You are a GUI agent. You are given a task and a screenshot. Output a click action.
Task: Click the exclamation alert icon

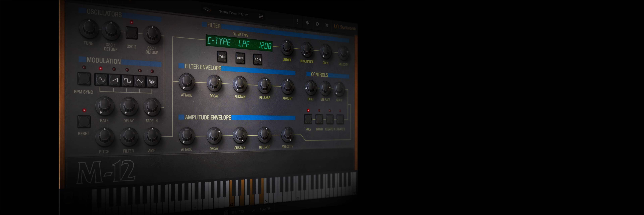click(x=298, y=21)
